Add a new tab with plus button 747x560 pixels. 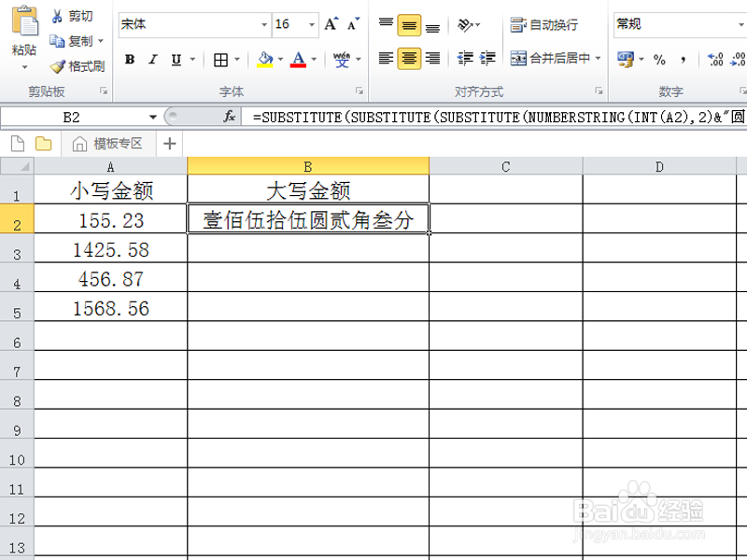click(170, 144)
